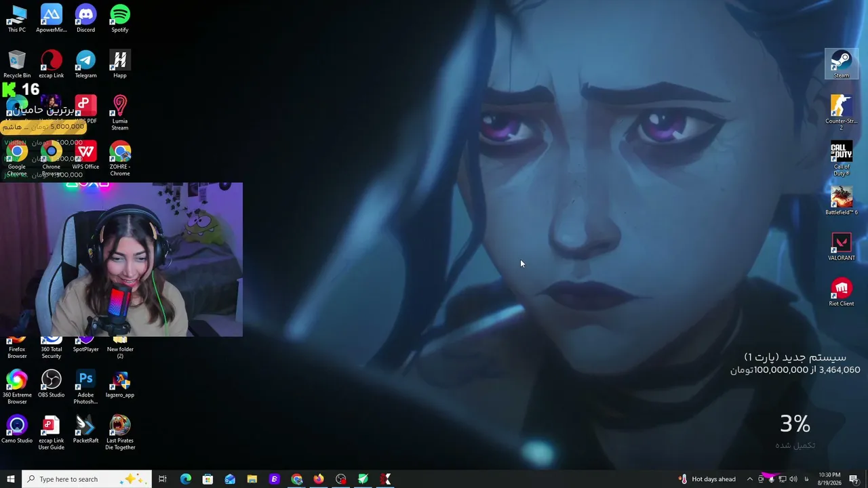Switch to Firefox in the taskbar

pos(319,479)
